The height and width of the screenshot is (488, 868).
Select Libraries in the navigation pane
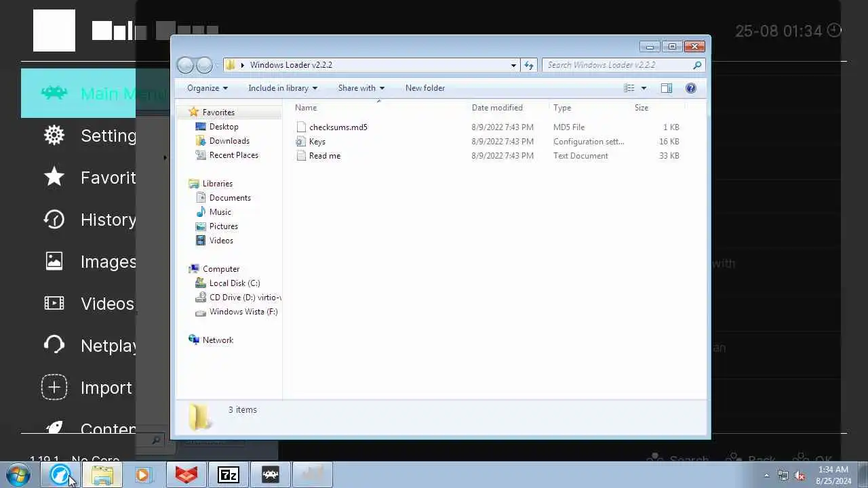[x=218, y=184]
